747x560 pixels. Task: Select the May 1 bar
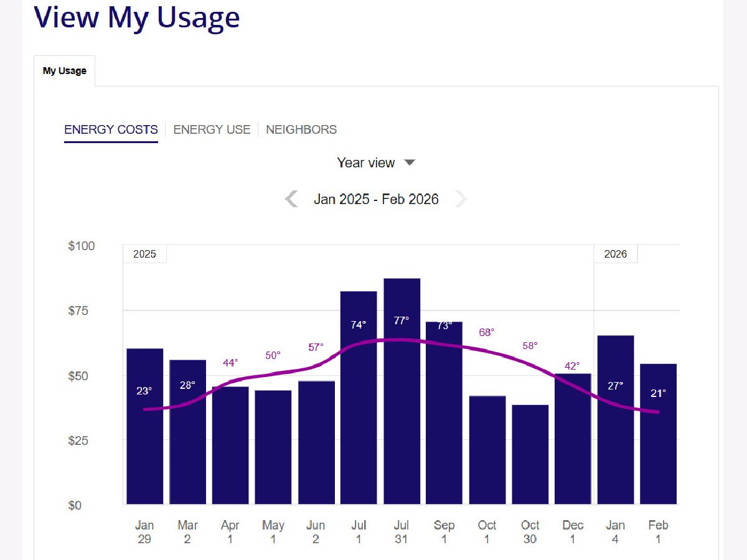point(273,448)
